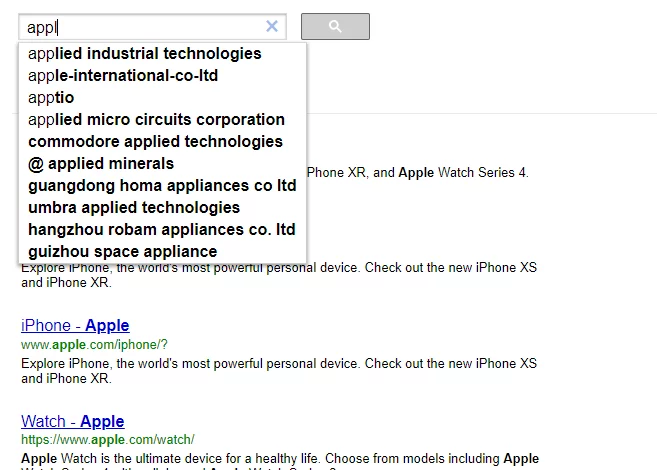This screenshot has height=470, width=657.
Task: Choose the '@ applied minerals' suggestion
Action: tap(101, 164)
